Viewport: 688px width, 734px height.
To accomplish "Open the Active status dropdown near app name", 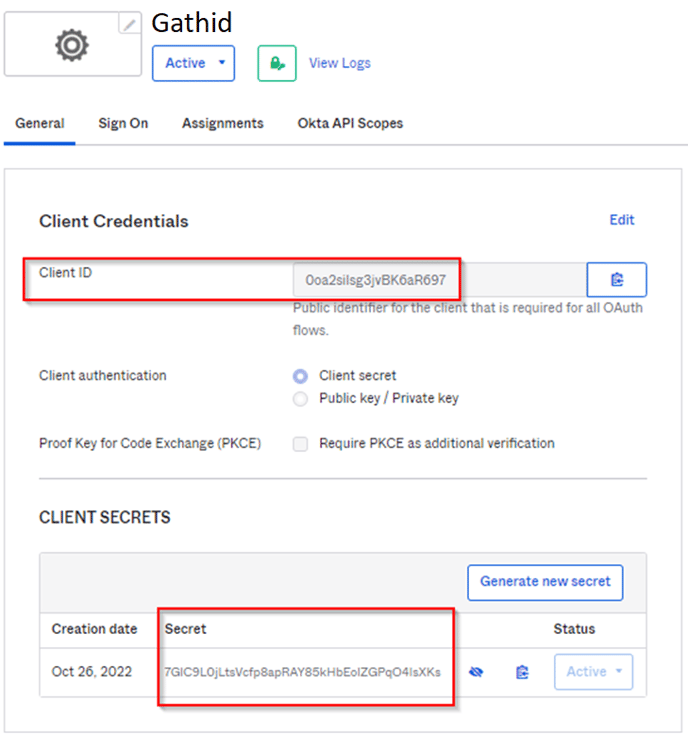I will pos(193,63).
